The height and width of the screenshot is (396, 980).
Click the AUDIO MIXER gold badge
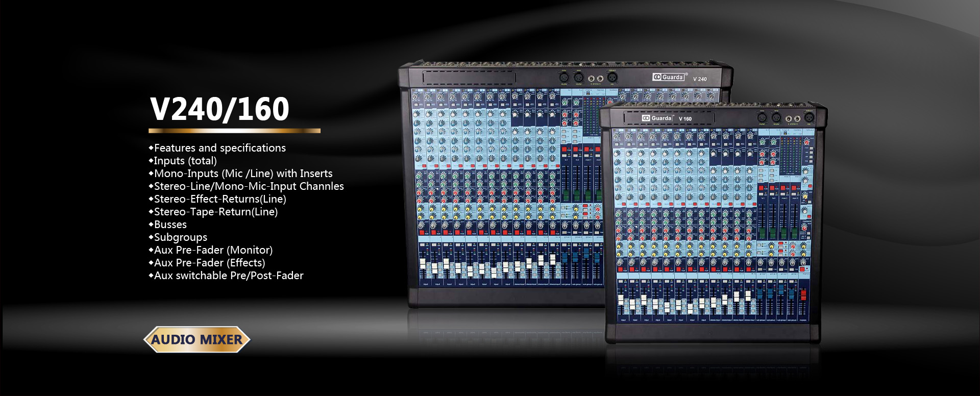pyautogui.click(x=197, y=339)
